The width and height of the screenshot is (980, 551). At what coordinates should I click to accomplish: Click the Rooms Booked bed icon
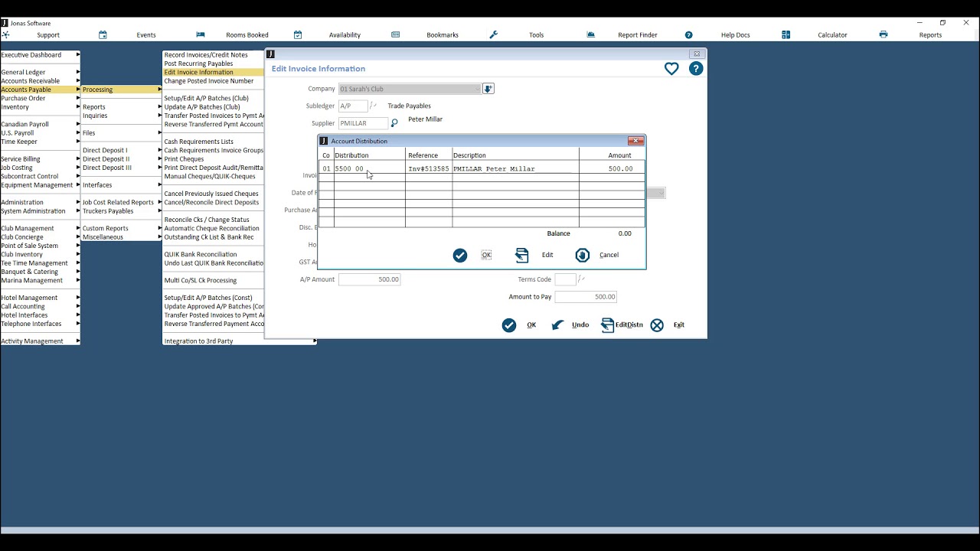click(x=201, y=34)
